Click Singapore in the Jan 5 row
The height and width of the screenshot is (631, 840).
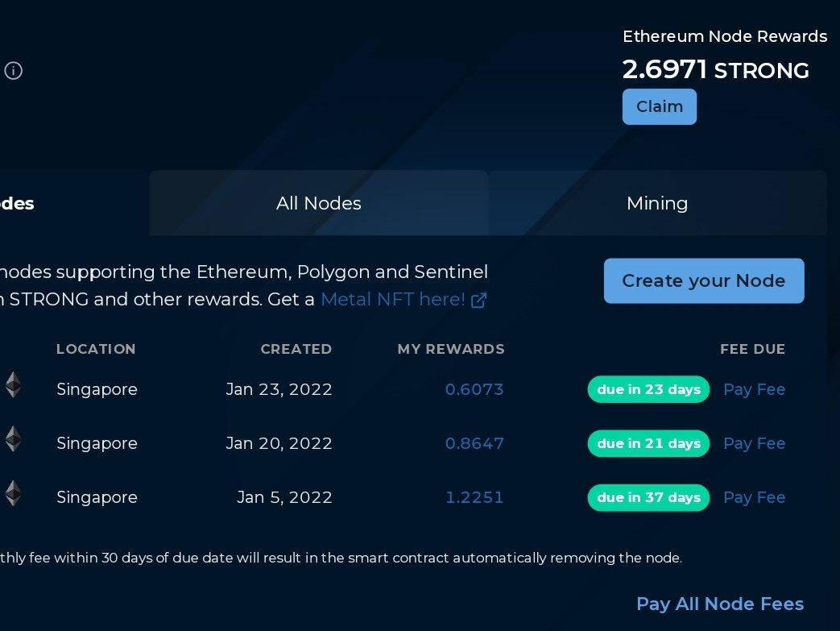(97, 498)
